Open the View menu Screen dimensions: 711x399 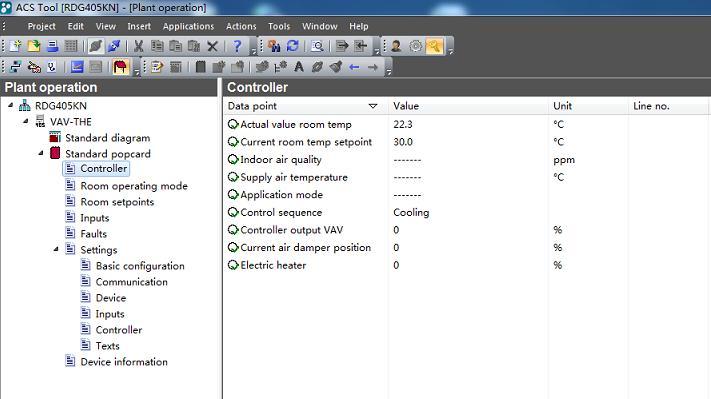(x=106, y=26)
